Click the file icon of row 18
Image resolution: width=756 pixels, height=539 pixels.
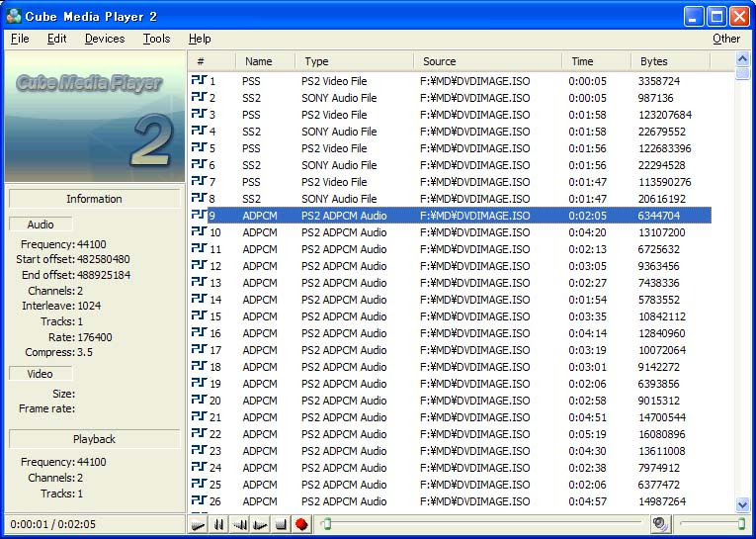(199, 365)
